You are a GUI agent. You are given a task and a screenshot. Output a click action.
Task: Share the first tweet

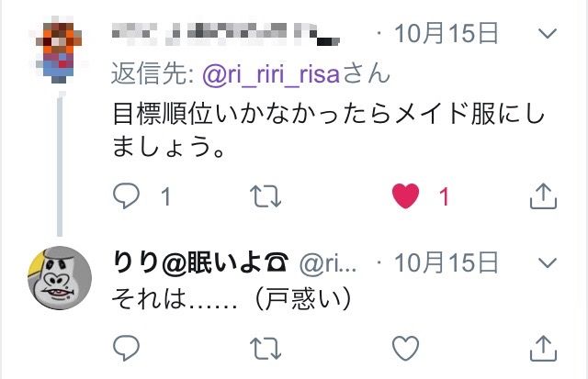[543, 195]
